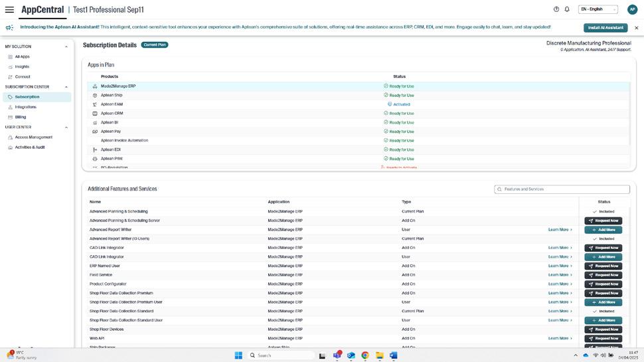Open the notifications bell
Viewport: 644px width, 362px height.
(x=567, y=9)
